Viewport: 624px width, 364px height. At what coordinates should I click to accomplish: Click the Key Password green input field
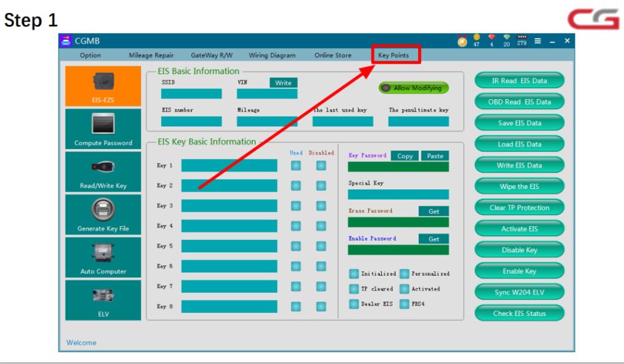397,166
